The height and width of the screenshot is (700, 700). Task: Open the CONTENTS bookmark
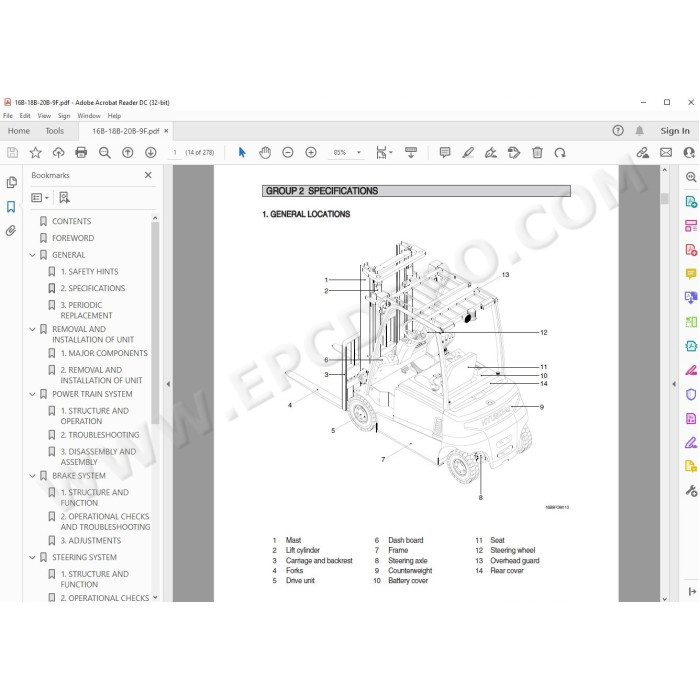pyautogui.click(x=71, y=221)
